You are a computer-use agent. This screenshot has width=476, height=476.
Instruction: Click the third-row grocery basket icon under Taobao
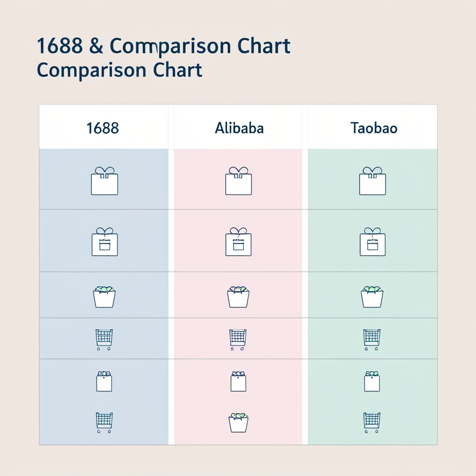click(x=372, y=297)
